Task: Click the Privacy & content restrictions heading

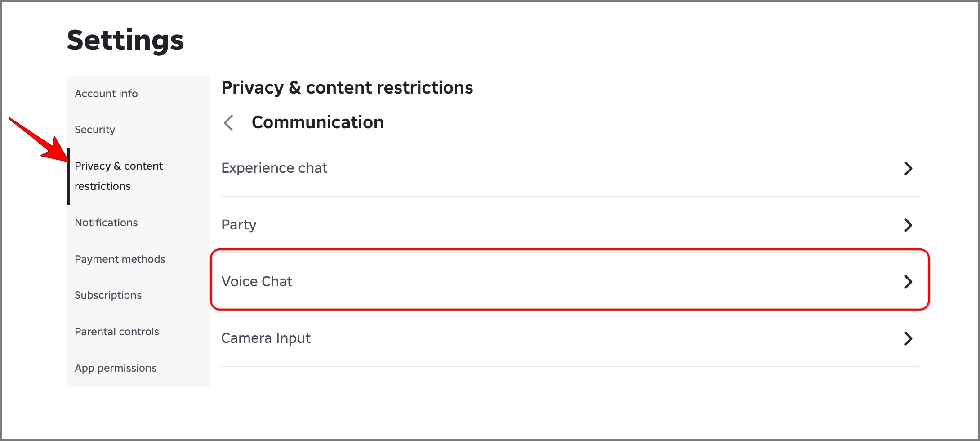Action: point(347,87)
